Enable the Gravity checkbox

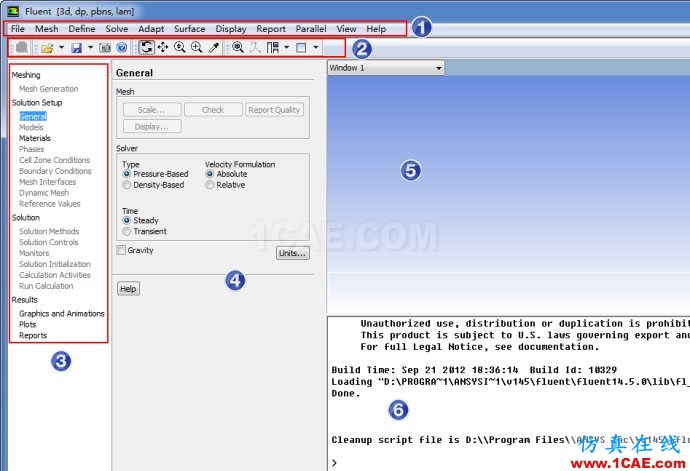[121, 250]
